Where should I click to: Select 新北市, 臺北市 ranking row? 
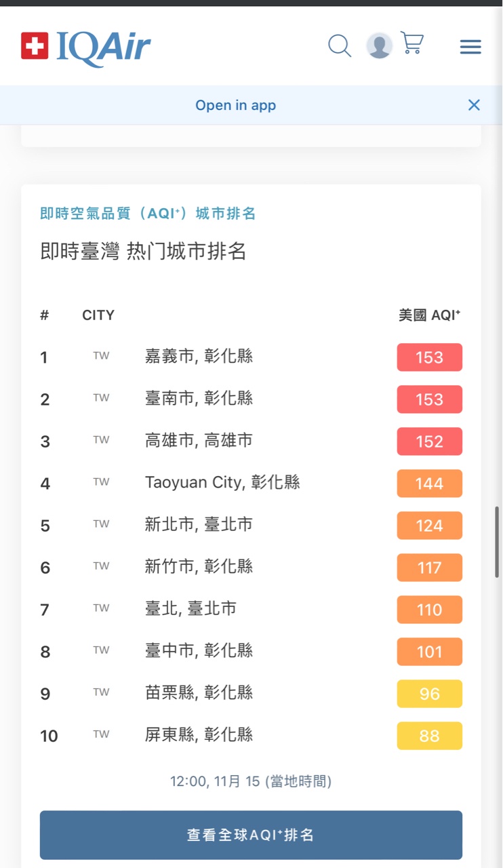(x=199, y=524)
